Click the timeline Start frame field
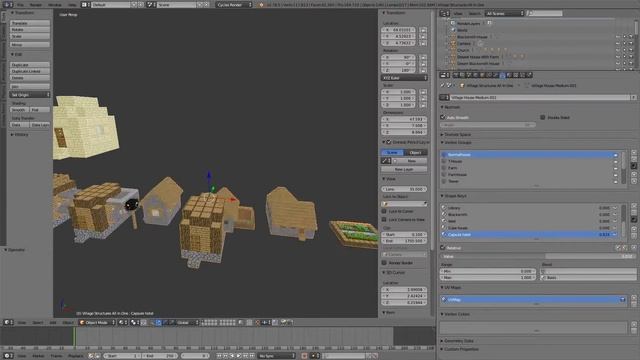 click(x=122, y=356)
